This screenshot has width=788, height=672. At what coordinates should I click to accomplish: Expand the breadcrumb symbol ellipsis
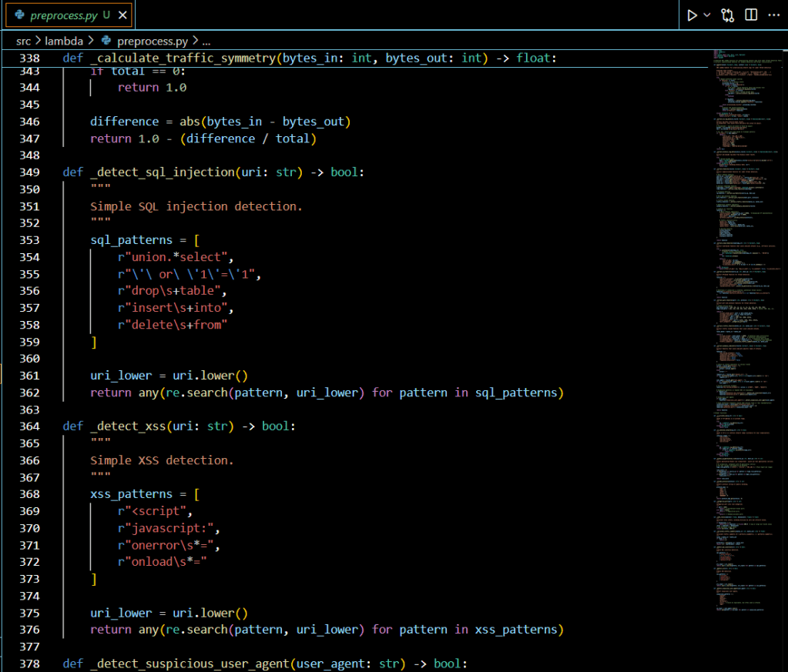coord(206,40)
